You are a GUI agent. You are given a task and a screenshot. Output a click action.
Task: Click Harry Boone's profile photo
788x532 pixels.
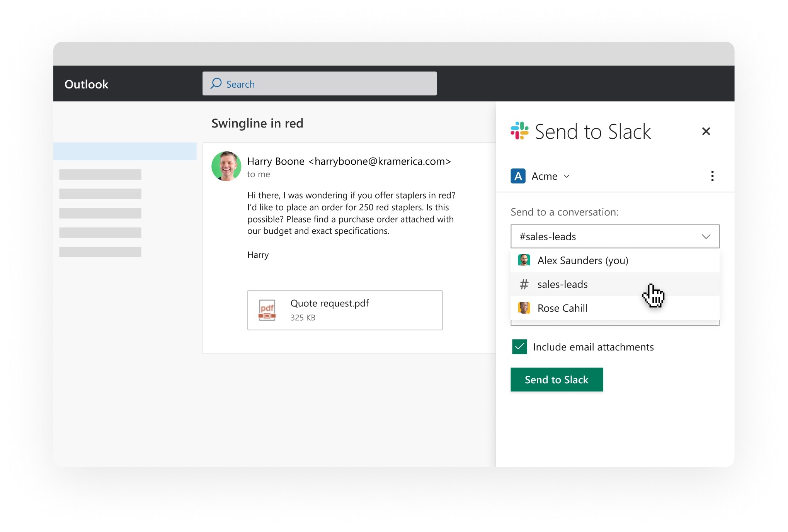click(226, 167)
